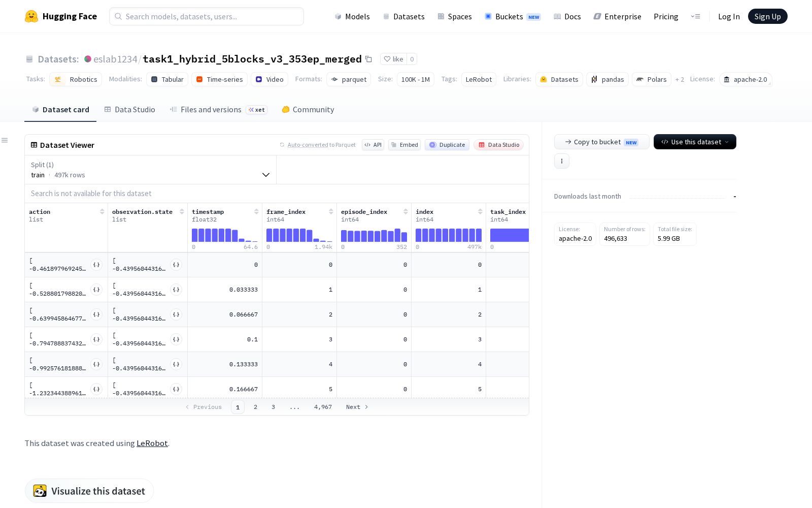Toggle sort on the timestamp column

[256, 212]
